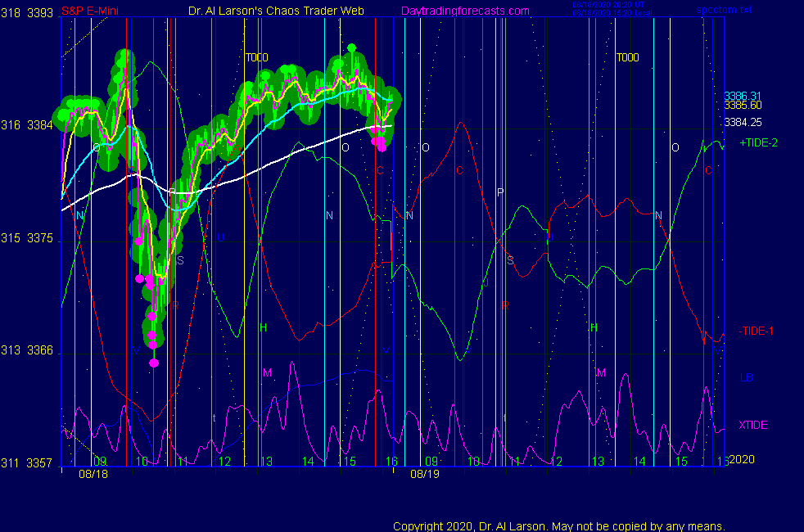
Task: Click the -TIDE-1 legend label
Action: (x=757, y=331)
